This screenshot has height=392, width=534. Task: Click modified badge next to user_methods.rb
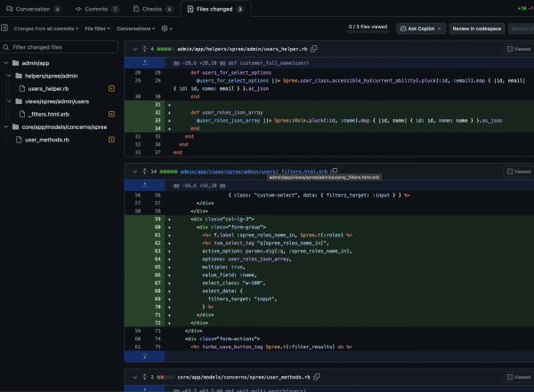coord(111,140)
